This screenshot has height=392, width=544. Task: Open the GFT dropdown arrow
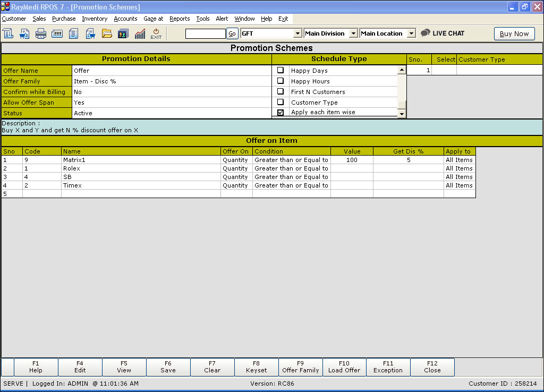coord(297,33)
